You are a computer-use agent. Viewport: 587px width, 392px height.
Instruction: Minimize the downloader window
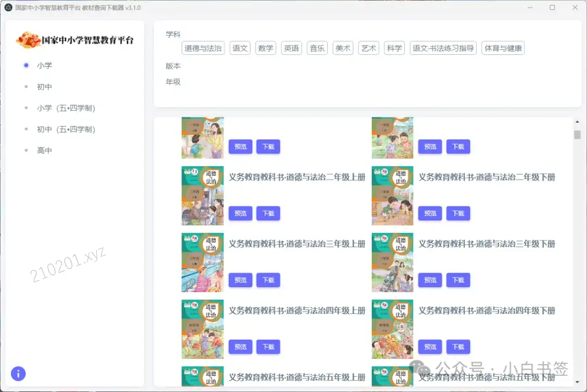tap(530, 8)
